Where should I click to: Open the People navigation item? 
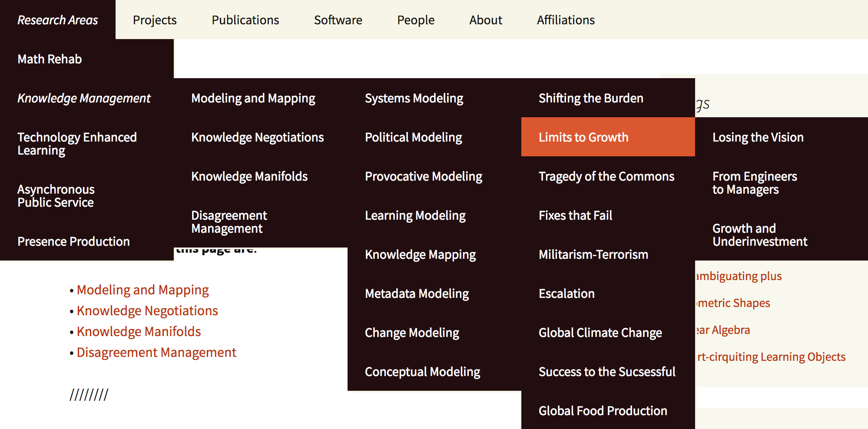(x=416, y=20)
